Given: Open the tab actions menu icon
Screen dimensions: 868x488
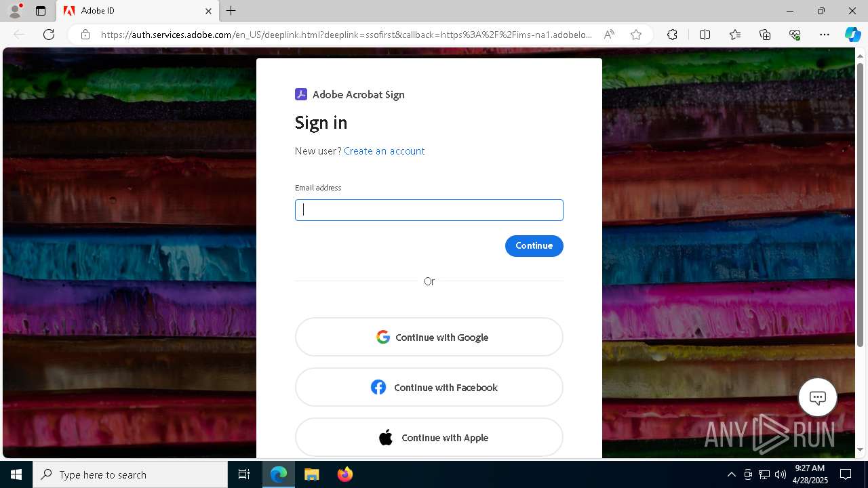Looking at the screenshot, I should point(41,11).
